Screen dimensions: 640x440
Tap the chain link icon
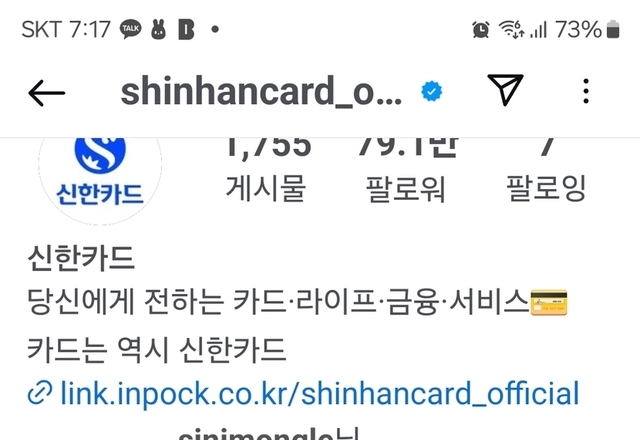pyautogui.click(x=40, y=393)
